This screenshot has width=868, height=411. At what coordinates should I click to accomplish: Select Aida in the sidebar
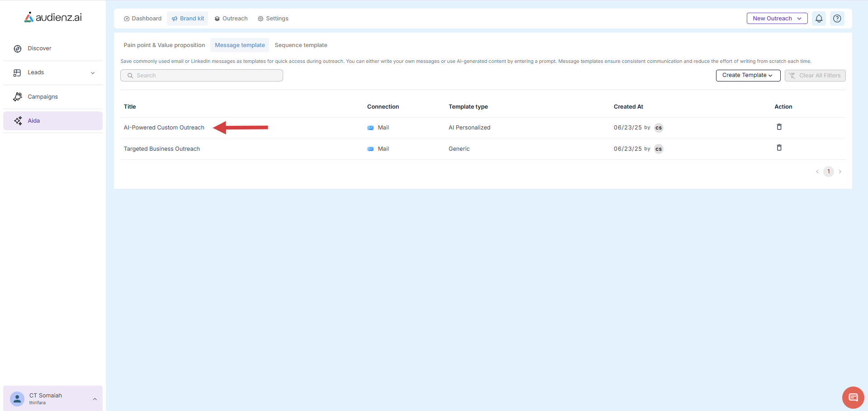pyautogui.click(x=53, y=121)
